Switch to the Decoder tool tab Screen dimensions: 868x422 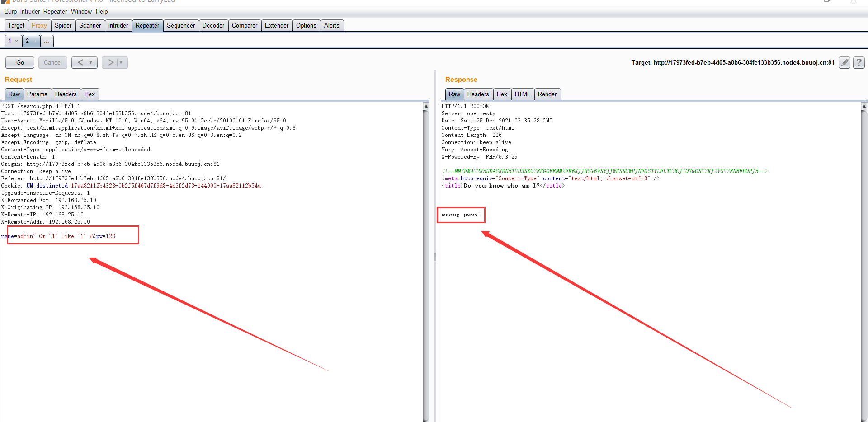coord(213,26)
